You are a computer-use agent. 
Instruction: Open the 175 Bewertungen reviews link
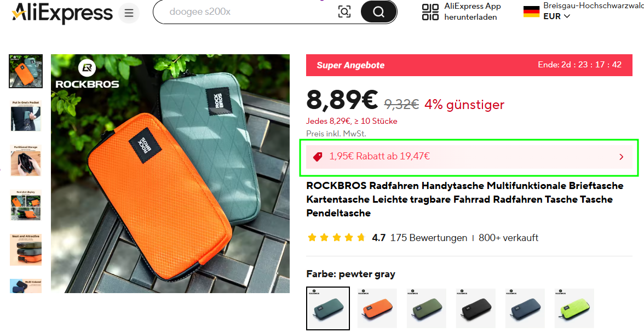tap(428, 238)
